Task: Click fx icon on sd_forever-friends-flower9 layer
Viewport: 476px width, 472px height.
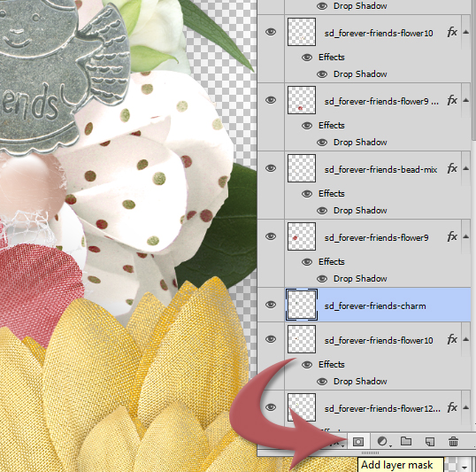Action: (452, 236)
